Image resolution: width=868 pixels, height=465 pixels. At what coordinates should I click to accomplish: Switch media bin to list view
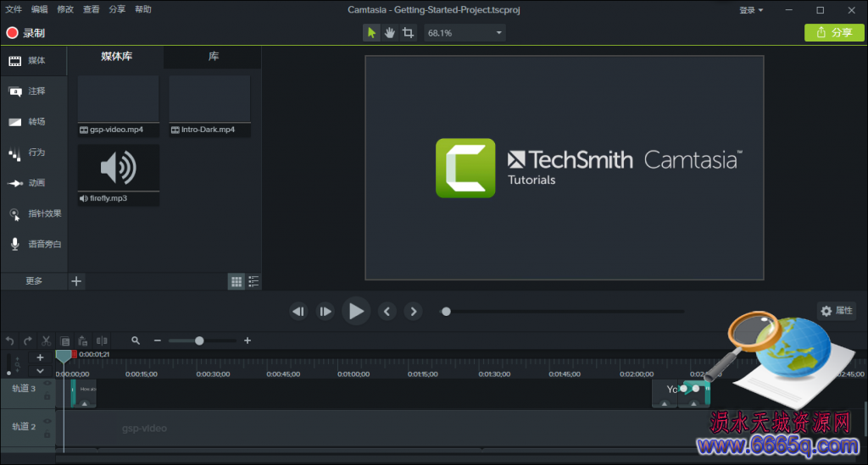click(253, 281)
